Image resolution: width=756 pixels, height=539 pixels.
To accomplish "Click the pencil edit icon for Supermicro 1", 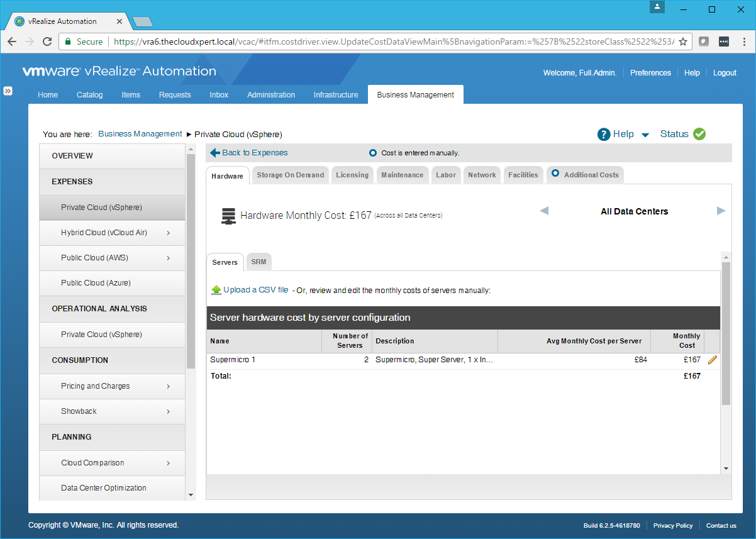I will coord(712,360).
